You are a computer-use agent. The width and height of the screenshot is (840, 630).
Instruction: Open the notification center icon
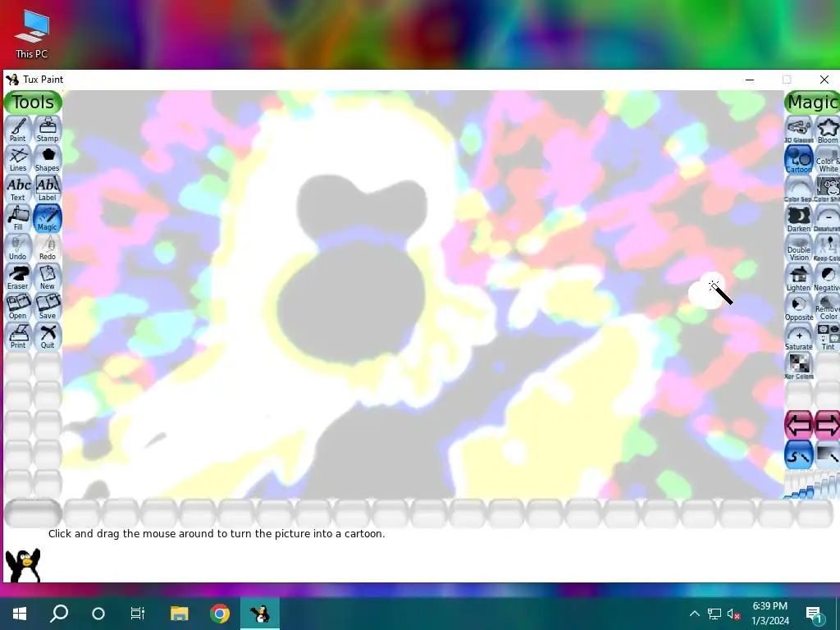pos(815,614)
